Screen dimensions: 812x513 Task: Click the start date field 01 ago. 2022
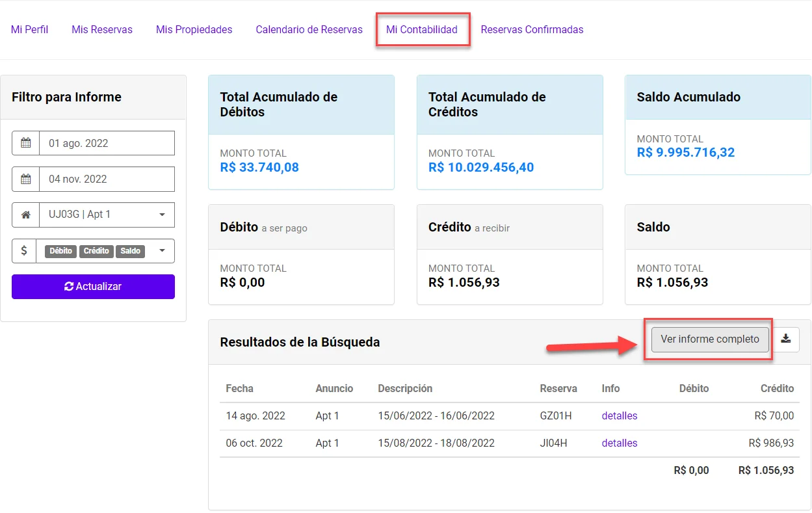point(107,143)
